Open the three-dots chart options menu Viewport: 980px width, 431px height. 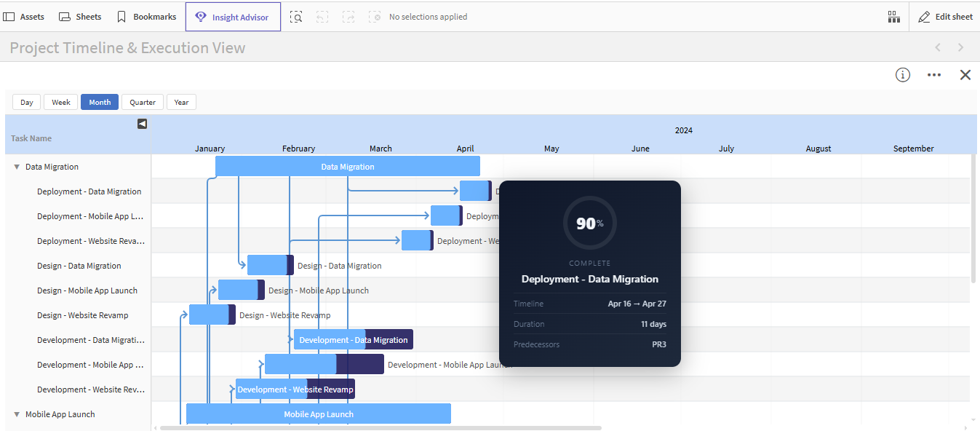934,75
